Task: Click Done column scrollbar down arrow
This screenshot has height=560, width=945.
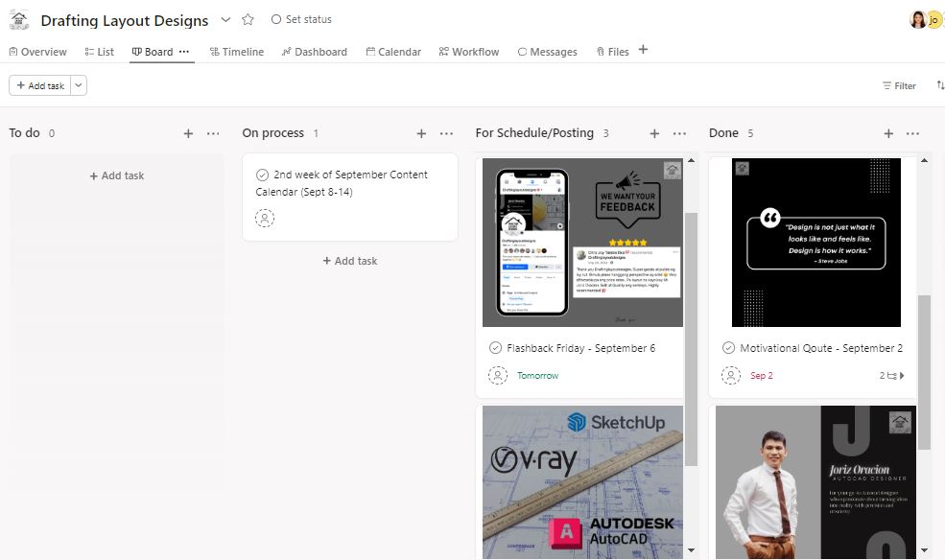Action: (925, 549)
